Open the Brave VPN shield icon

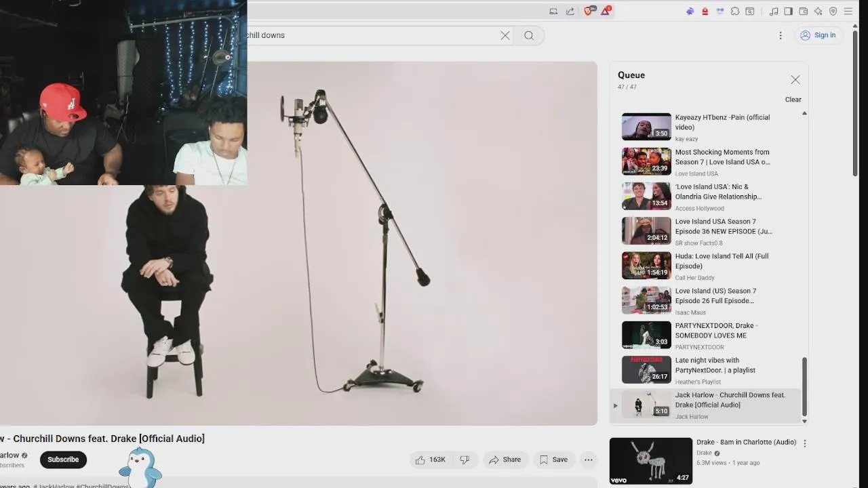click(833, 11)
